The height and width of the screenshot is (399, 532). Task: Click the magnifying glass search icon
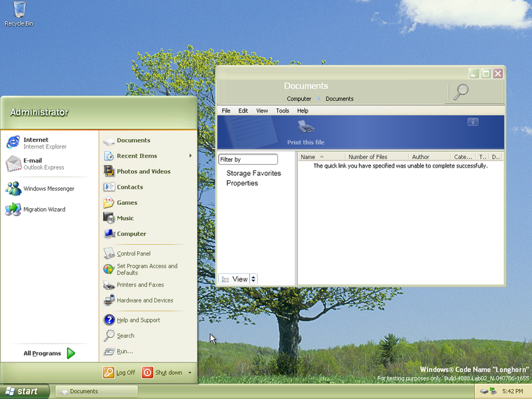click(461, 92)
